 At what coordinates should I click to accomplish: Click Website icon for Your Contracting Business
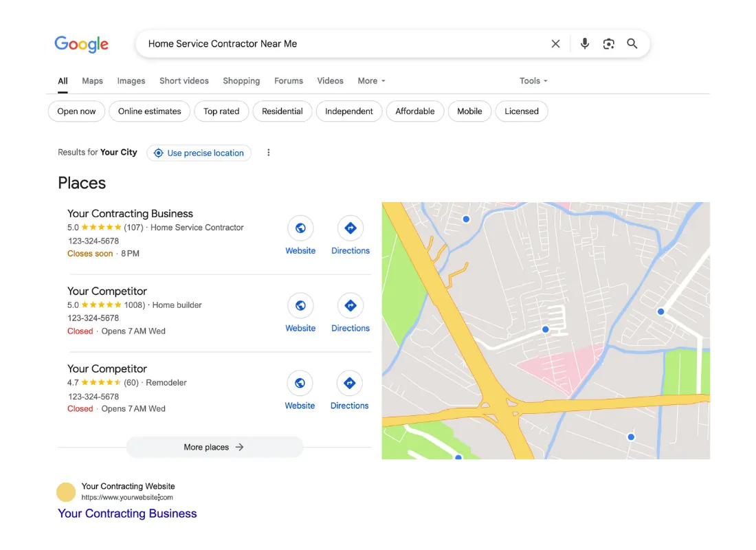click(x=300, y=228)
